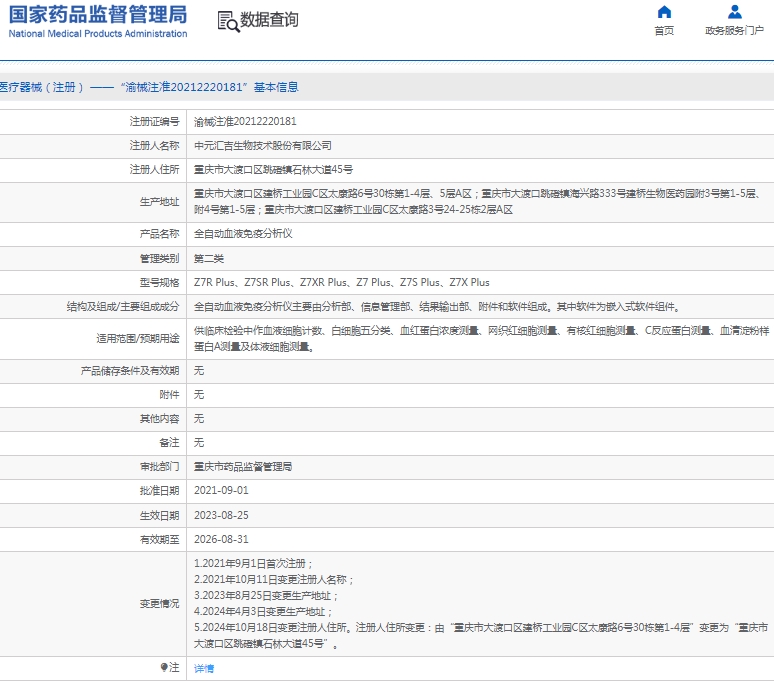This screenshot has height=681, width=774.
Task: Click National Medical Products Administration text
Action: [98, 34]
